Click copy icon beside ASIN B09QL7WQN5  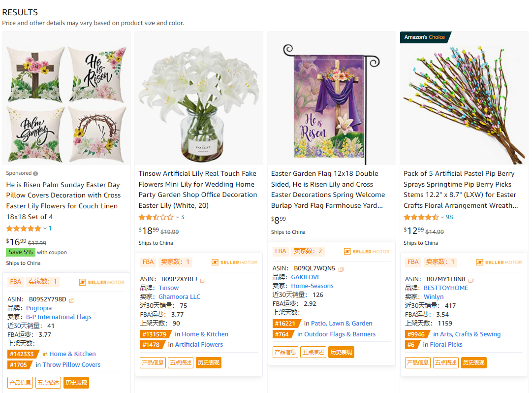341,269
